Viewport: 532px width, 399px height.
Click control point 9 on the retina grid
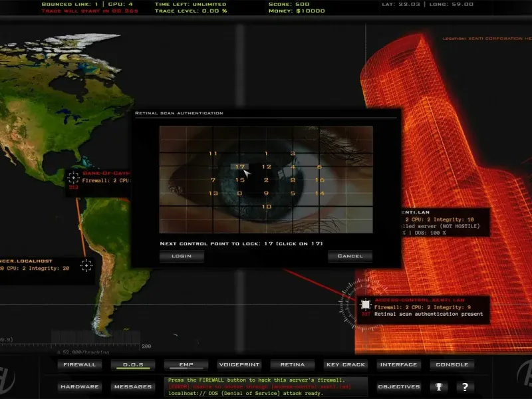point(267,193)
